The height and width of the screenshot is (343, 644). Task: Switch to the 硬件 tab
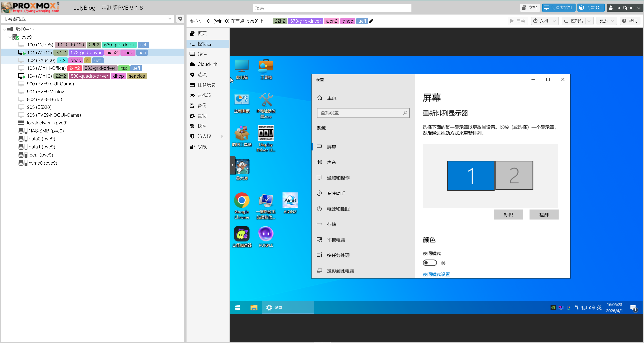click(x=202, y=54)
